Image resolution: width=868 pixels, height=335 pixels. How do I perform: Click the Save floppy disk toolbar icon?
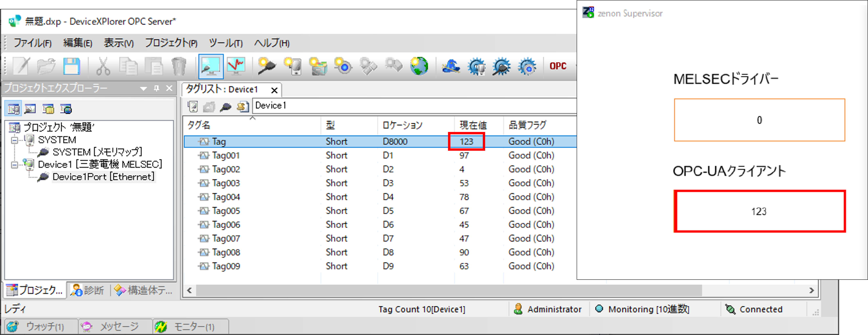(72, 66)
